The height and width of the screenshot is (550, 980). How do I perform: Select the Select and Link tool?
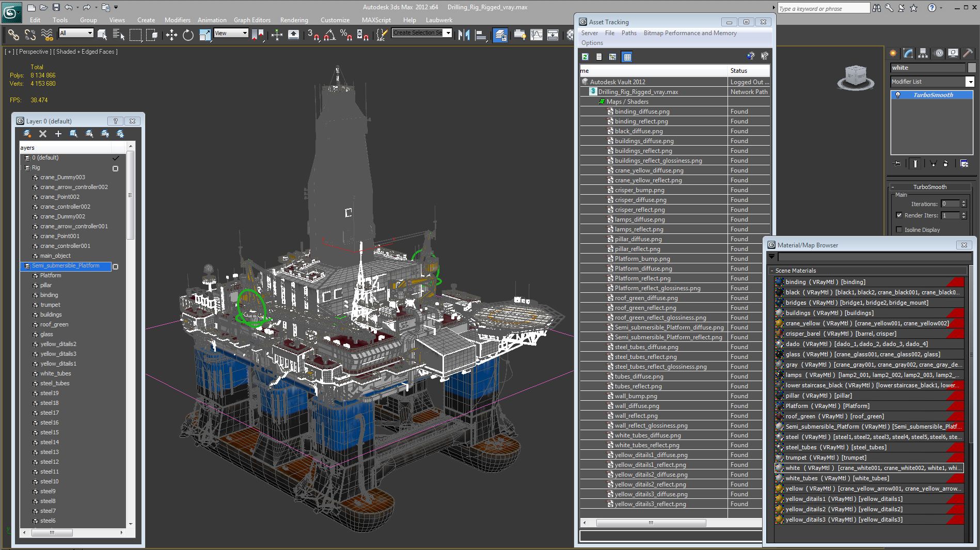click(13, 35)
